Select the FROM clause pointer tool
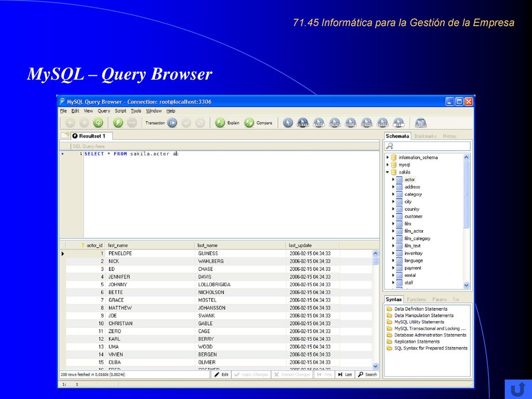532x399 pixels. [x=318, y=123]
